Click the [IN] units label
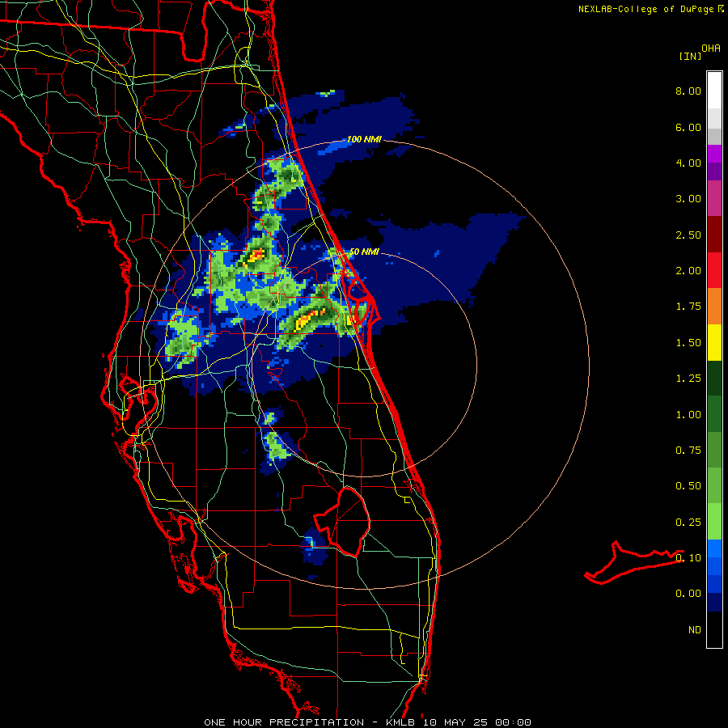 [x=690, y=56]
